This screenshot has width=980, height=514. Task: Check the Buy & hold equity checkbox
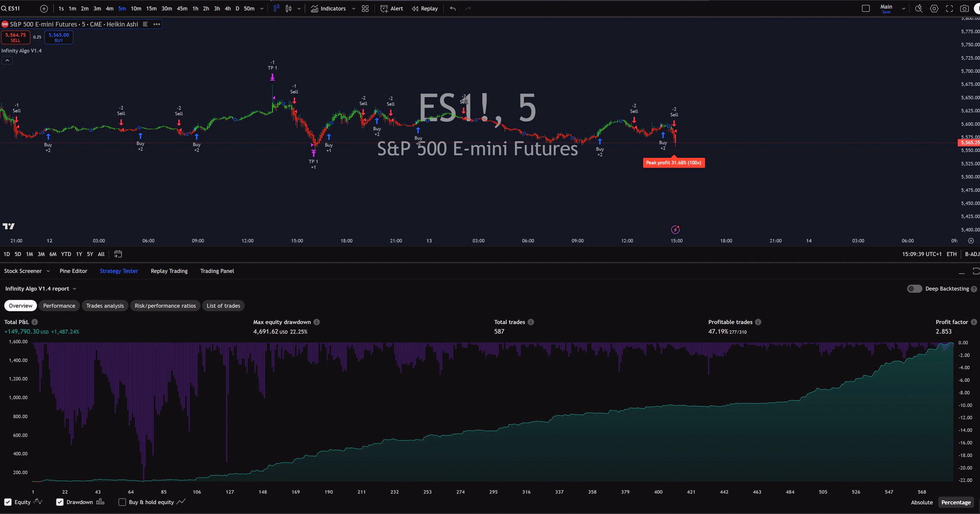coord(122,502)
